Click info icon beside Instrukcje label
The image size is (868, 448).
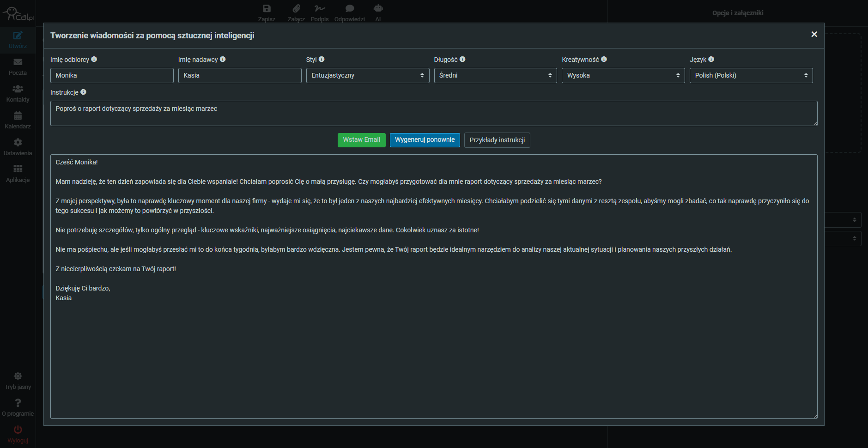pos(84,92)
